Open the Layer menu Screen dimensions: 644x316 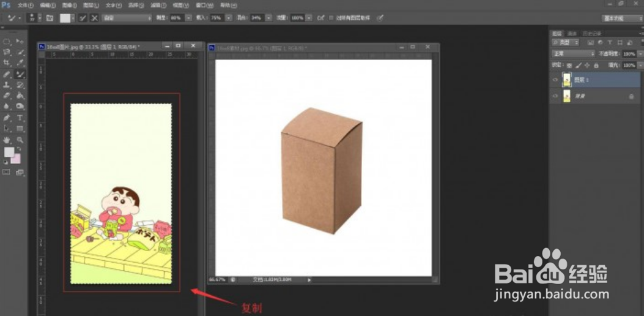pos(91,6)
